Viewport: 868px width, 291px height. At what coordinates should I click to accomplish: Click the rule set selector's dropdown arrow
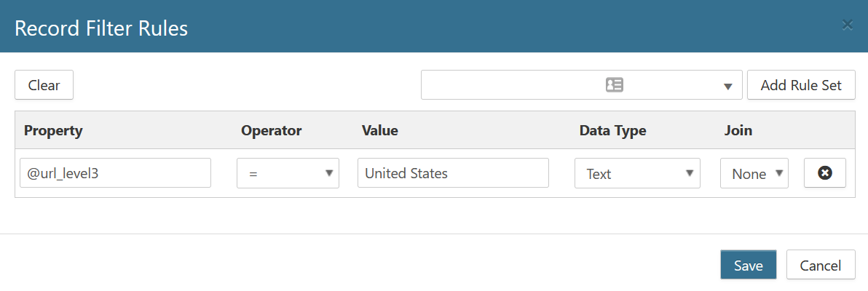click(x=727, y=87)
